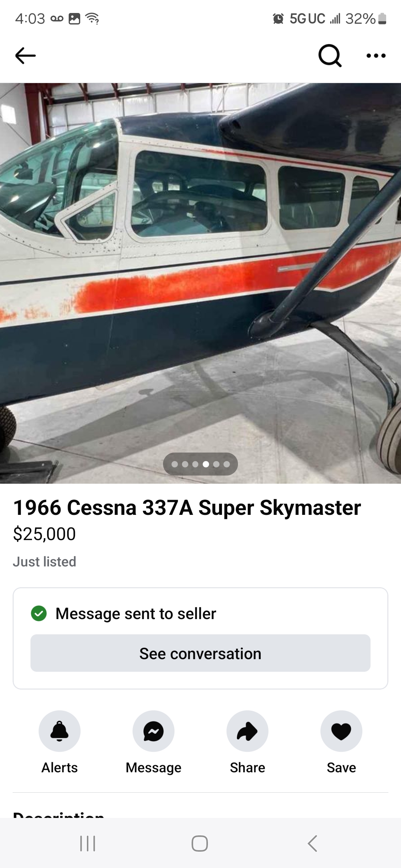Tap the alarm icon in status bar

tap(278, 18)
